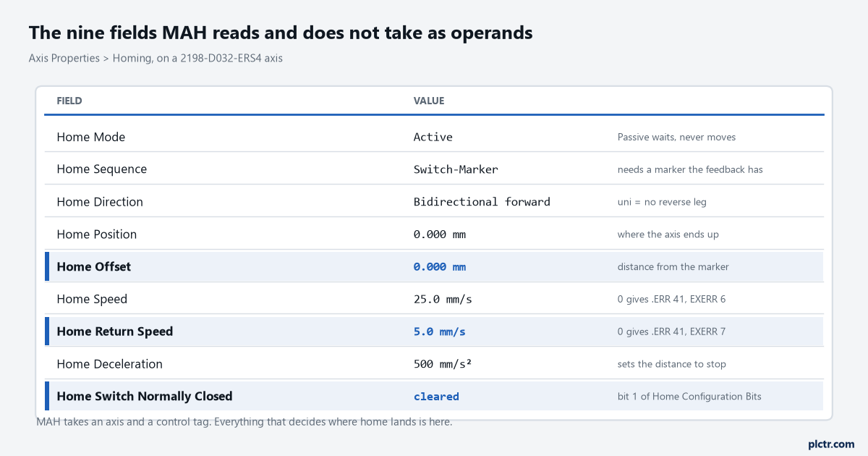This screenshot has width=868, height=456.
Task: Click the Home Sequence field label
Action: point(102,169)
